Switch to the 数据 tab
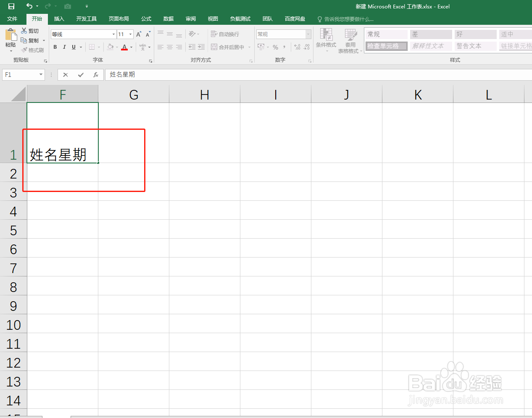532x418 pixels. pyautogui.click(x=169, y=19)
